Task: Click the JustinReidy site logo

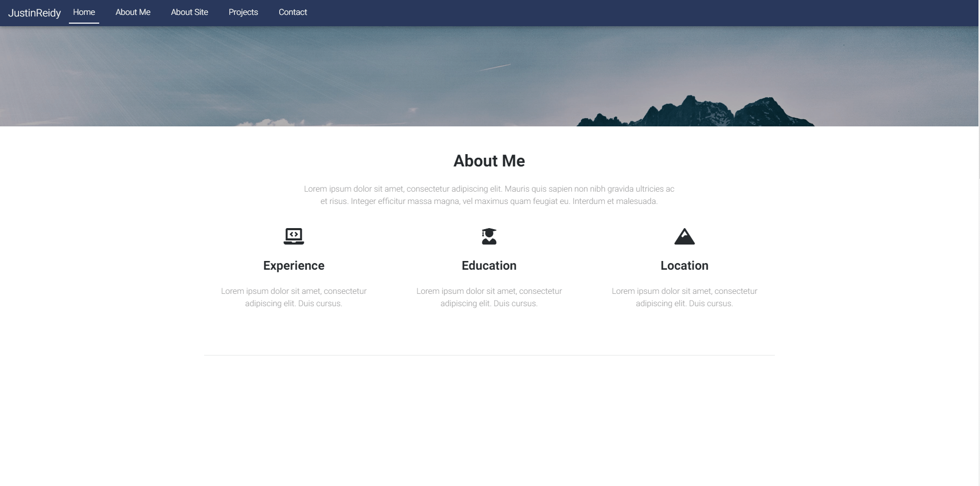Action: [x=34, y=13]
